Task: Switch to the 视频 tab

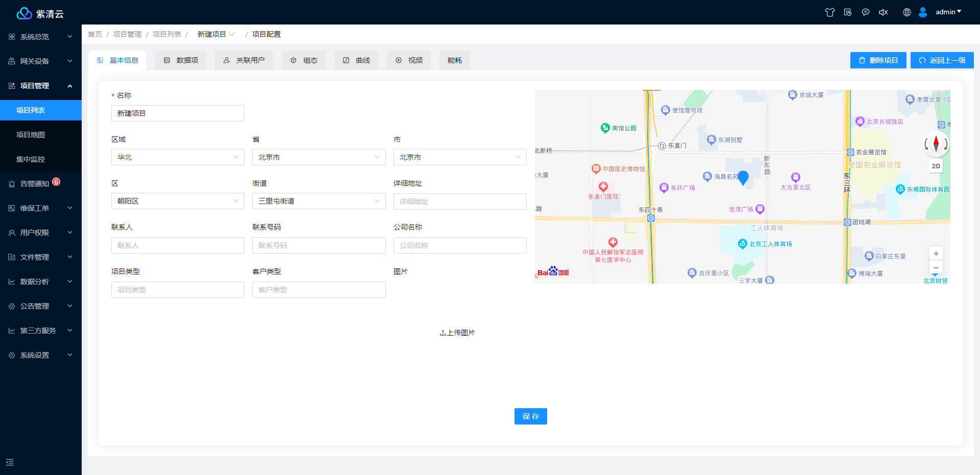Action: (x=409, y=60)
